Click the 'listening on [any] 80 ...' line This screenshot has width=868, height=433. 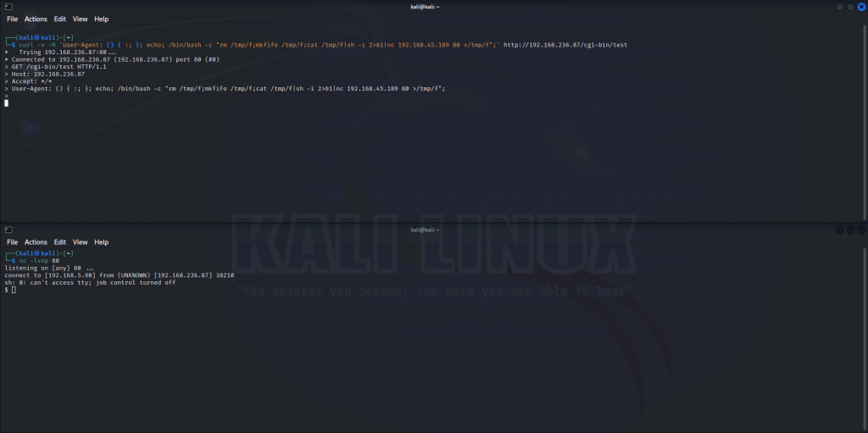[49, 268]
